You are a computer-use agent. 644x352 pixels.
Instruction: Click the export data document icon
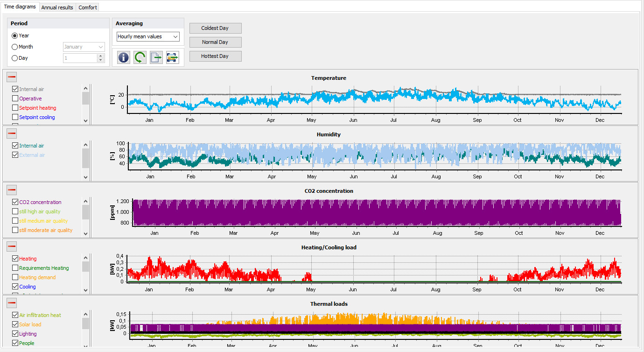(156, 57)
